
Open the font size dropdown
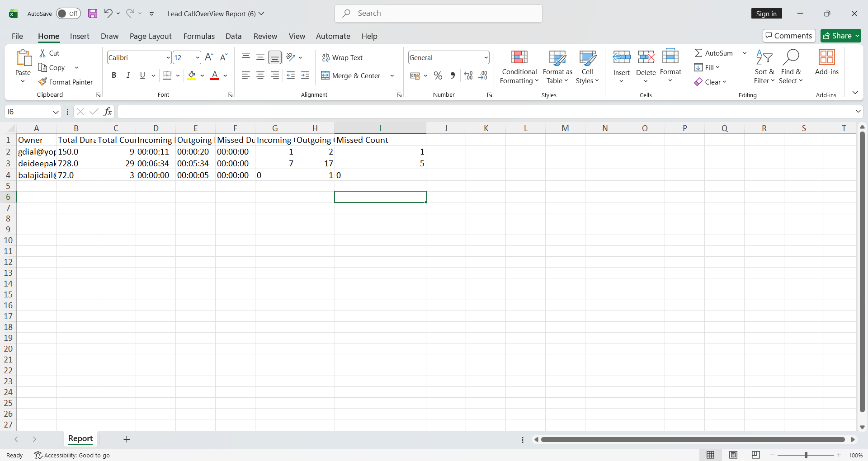198,57
